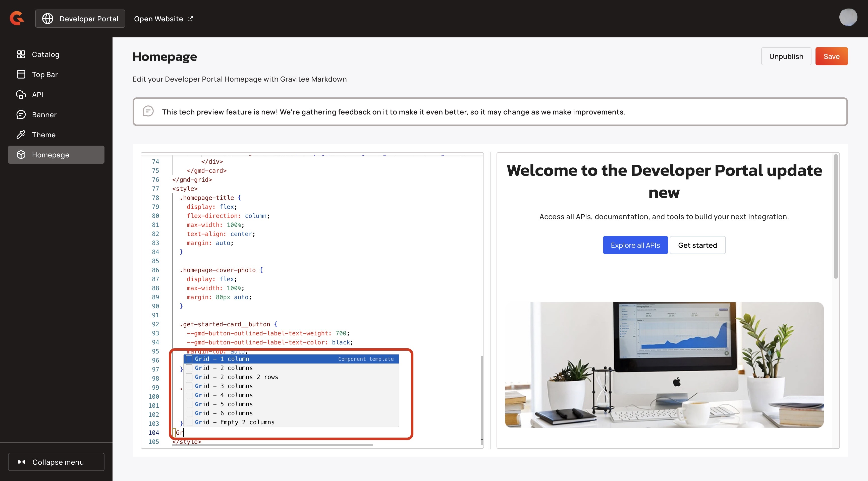Viewport: 868px width, 481px height.
Task: Click the Gravitee logo icon
Action: tap(17, 18)
